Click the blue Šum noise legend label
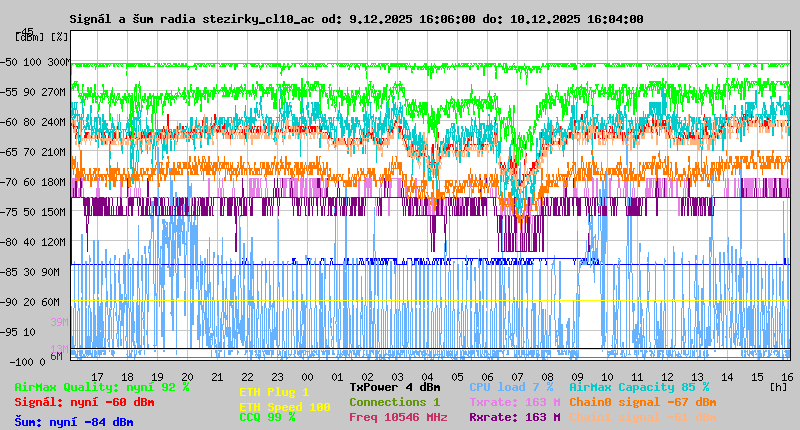 [73, 422]
